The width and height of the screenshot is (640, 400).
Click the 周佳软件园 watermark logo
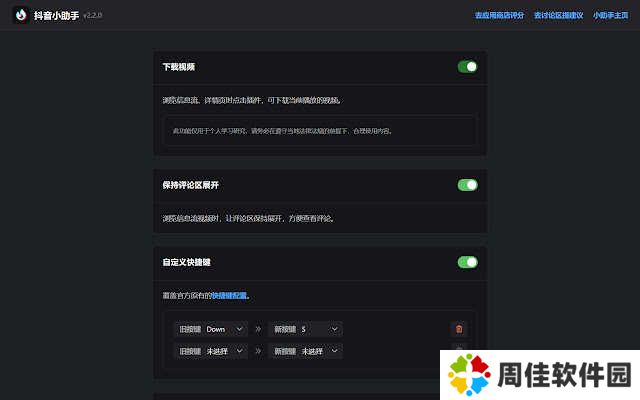(538, 375)
